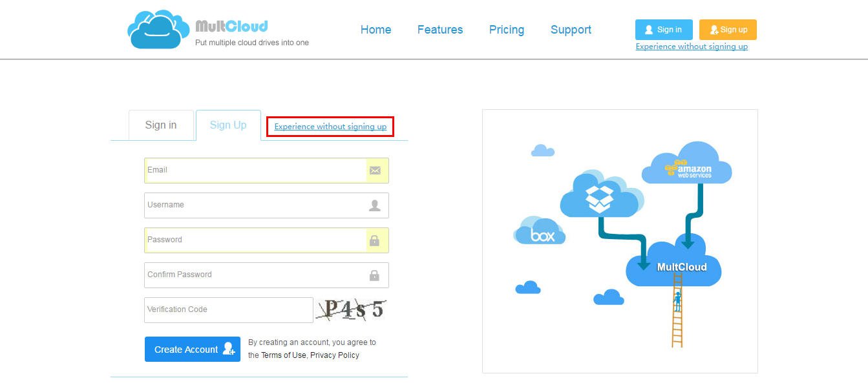The image size is (868, 387).
Task: Click the Amazon Web Services cloud icon
Action: [687, 163]
